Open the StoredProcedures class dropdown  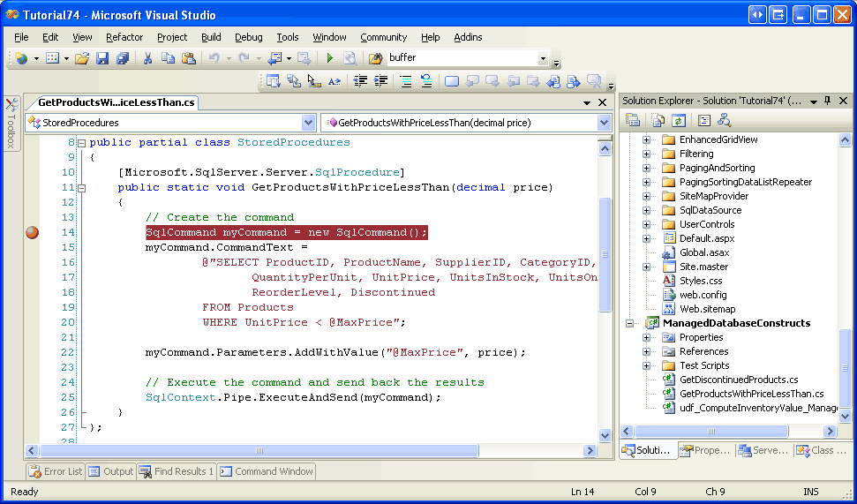pos(308,123)
